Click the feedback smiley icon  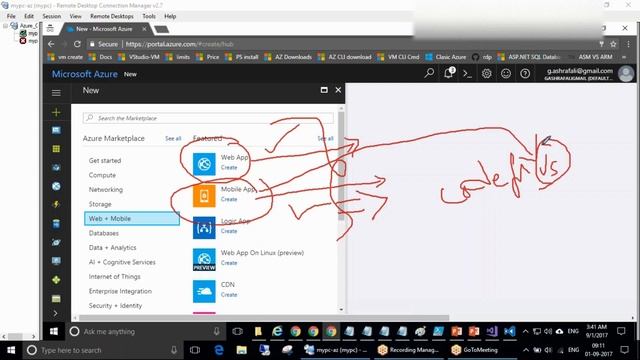[x=506, y=74]
